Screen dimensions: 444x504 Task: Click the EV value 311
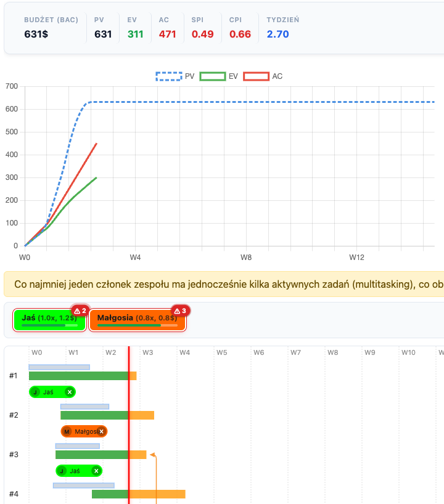(136, 34)
